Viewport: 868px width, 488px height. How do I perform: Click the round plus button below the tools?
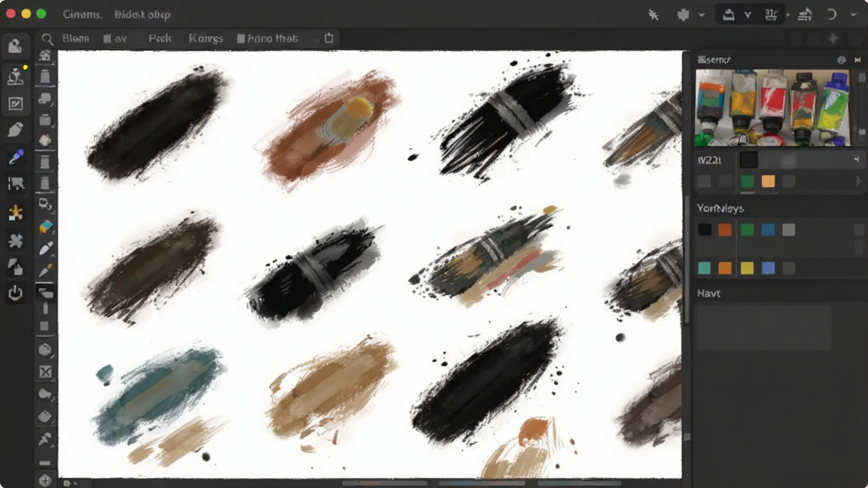click(x=45, y=480)
